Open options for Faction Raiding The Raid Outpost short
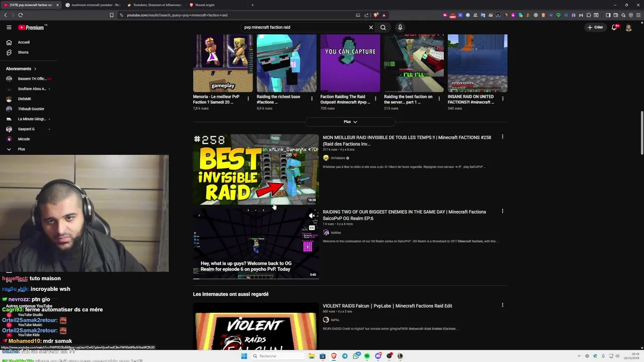The width and height of the screenshot is (644, 362). pos(375,99)
